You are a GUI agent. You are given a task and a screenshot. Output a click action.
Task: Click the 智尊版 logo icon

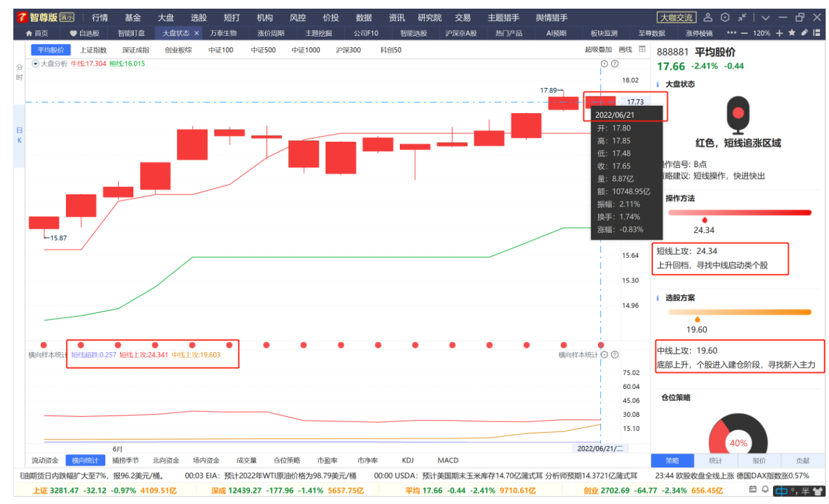coord(23,17)
